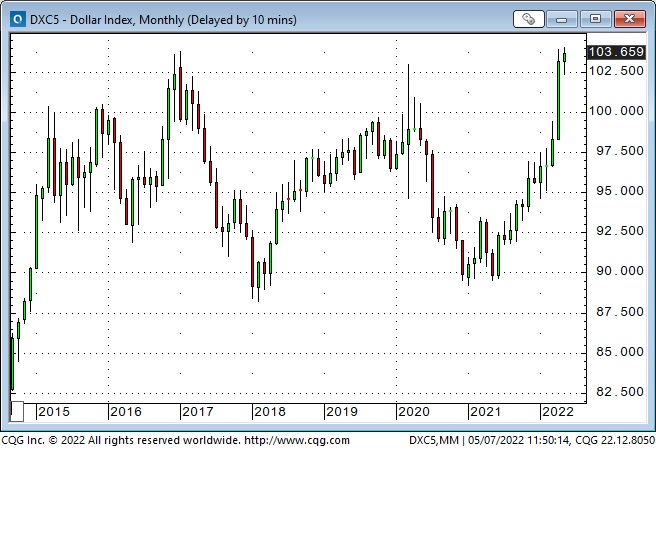656x553 pixels.
Task: Click the CQG chart icon in the title bar
Action: [x=18, y=19]
